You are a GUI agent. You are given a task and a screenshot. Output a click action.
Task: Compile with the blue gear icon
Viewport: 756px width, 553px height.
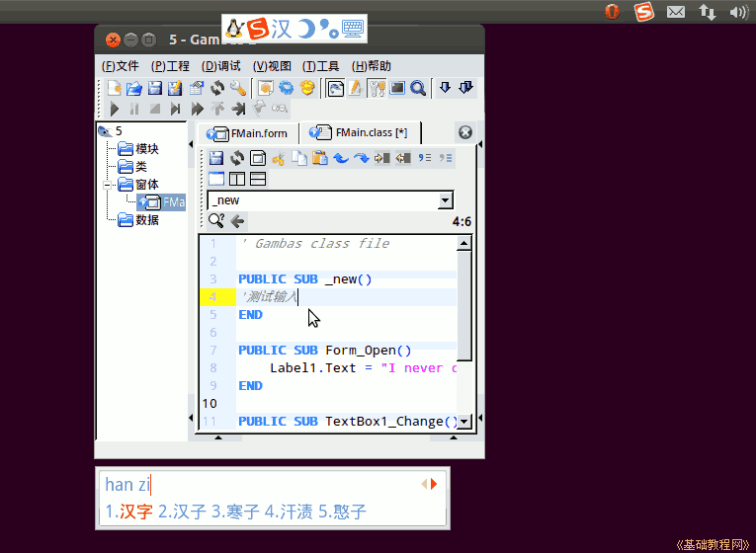286,88
